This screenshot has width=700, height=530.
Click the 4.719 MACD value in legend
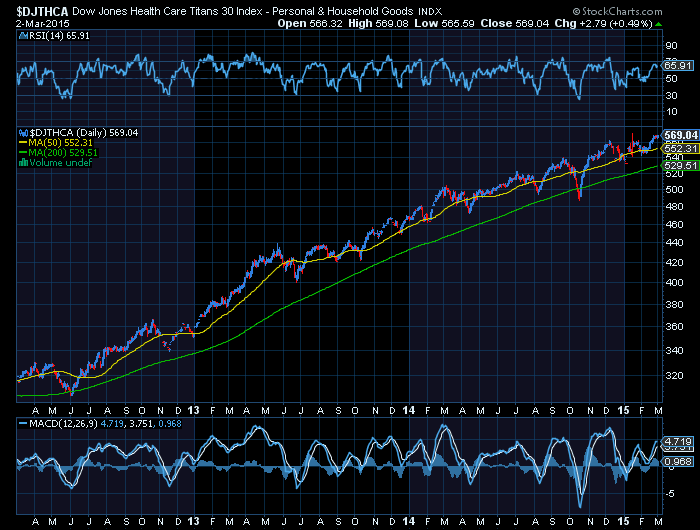(x=112, y=424)
